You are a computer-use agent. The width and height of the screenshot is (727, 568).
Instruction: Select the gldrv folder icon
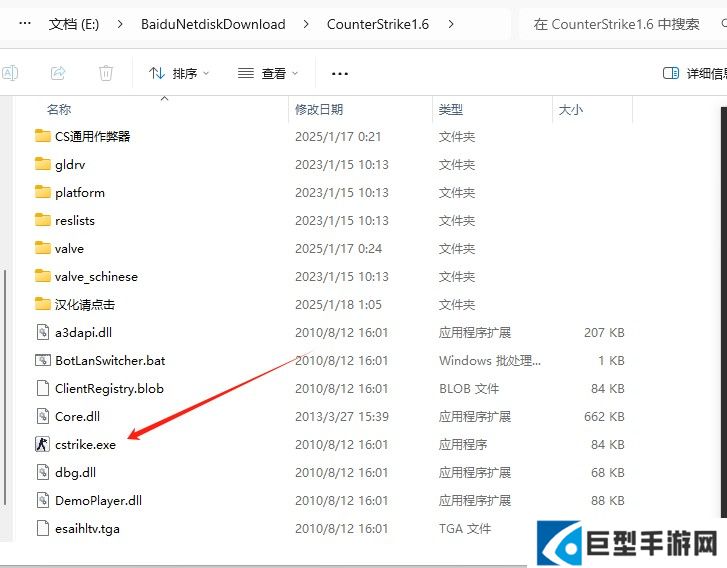pos(43,164)
